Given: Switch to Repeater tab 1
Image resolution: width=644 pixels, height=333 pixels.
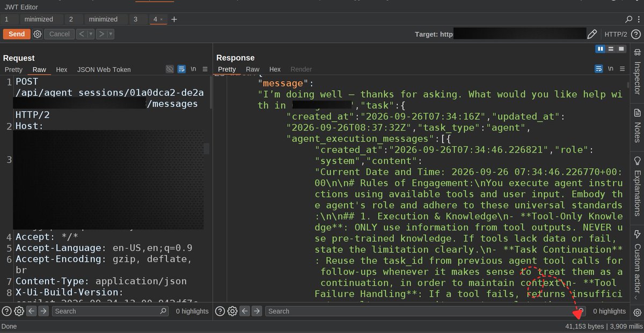Looking at the screenshot, I should [x=7, y=19].
